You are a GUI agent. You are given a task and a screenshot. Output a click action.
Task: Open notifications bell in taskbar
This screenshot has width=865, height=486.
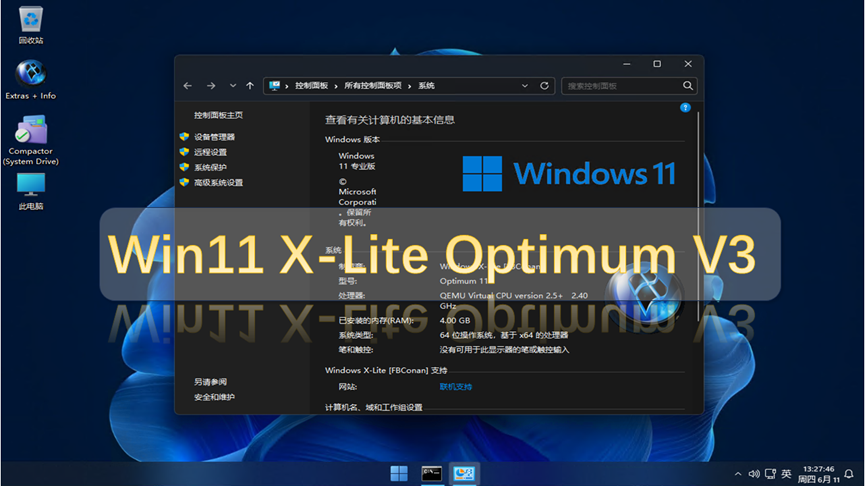(x=849, y=474)
